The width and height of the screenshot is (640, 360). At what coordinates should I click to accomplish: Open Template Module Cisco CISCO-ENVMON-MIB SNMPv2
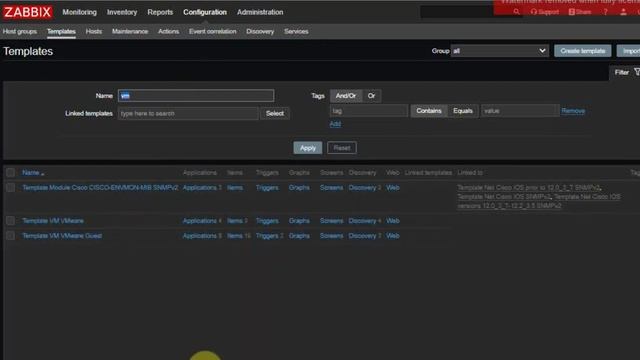[x=100, y=188]
